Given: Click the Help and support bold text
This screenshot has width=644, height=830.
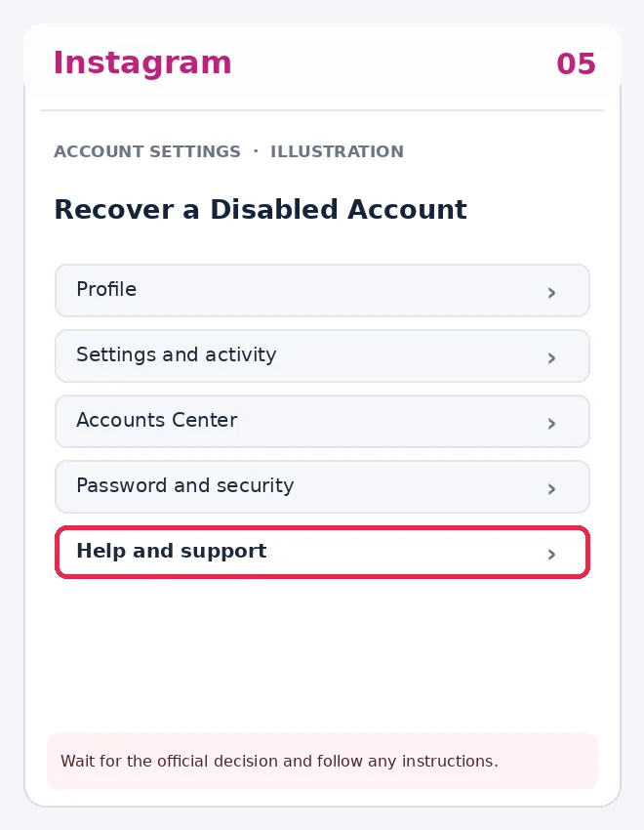Looking at the screenshot, I should pyautogui.click(x=172, y=551).
